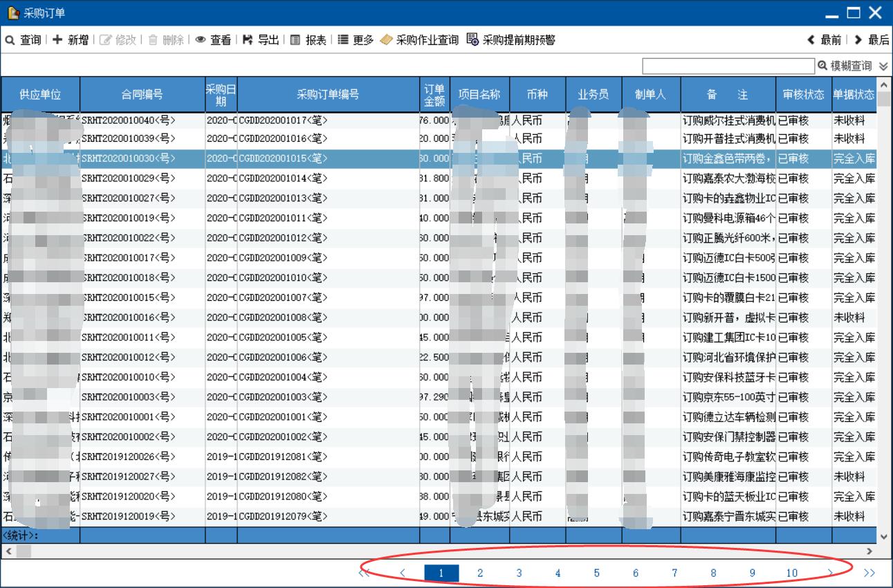The image size is (893, 588).
Task: Open 采购作业查询 from the toolbar
Action: coord(419,40)
